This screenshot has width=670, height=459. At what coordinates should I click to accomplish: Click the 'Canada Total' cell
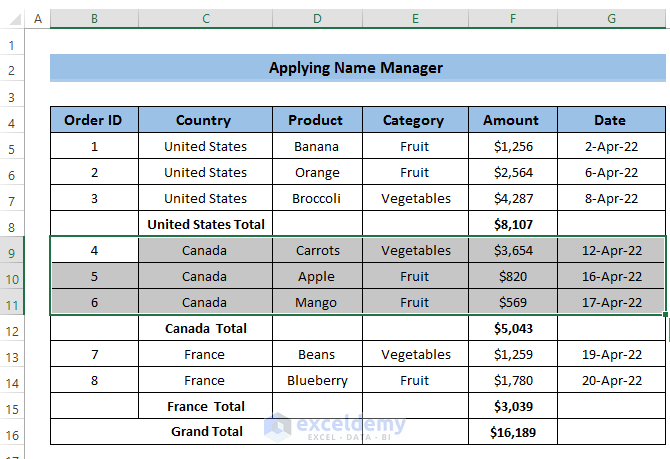click(205, 328)
